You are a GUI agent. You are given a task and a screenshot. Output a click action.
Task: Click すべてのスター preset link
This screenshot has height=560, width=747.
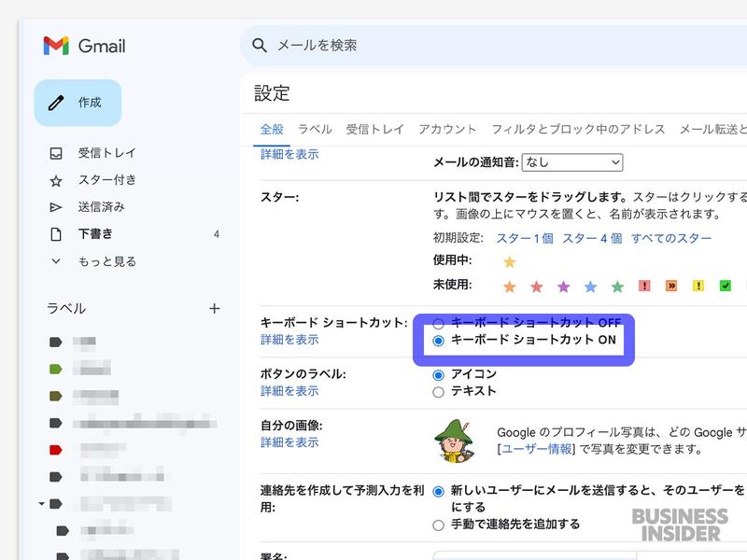(x=671, y=238)
